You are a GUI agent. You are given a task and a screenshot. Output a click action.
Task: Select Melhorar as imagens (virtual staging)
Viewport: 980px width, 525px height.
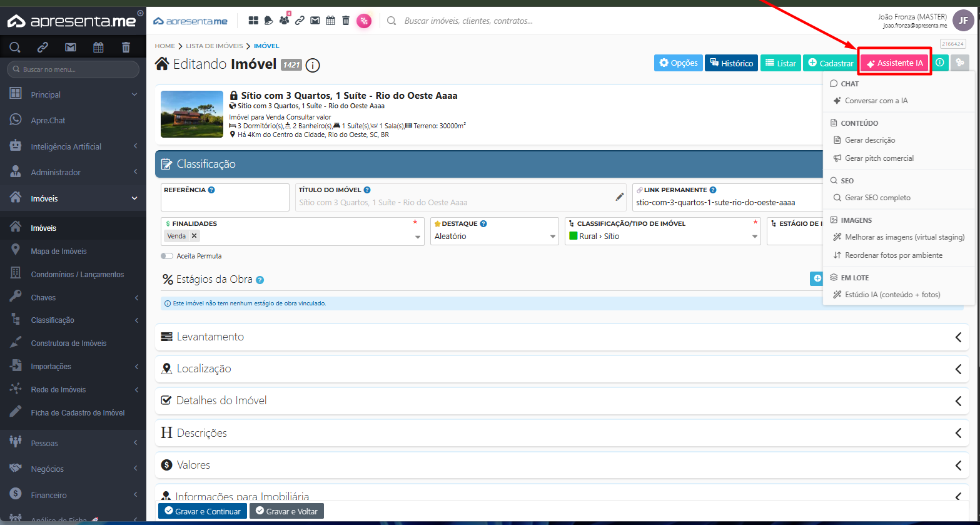899,237
